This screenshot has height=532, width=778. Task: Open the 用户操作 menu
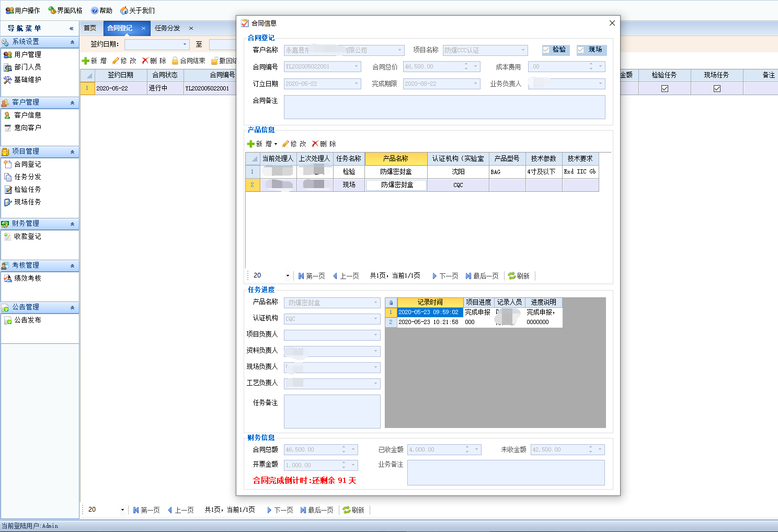pyautogui.click(x=23, y=10)
